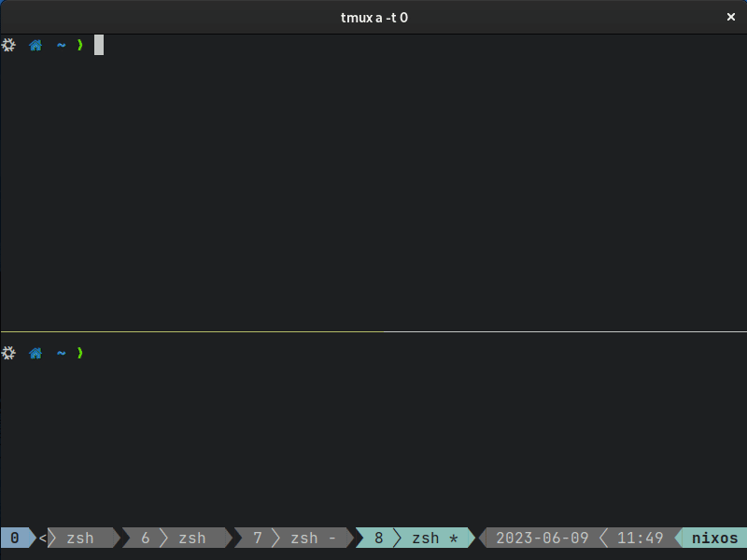Image resolution: width=747 pixels, height=560 pixels.
Task: Click the tilde path in top pane prompt
Action: (x=61, y=45)
